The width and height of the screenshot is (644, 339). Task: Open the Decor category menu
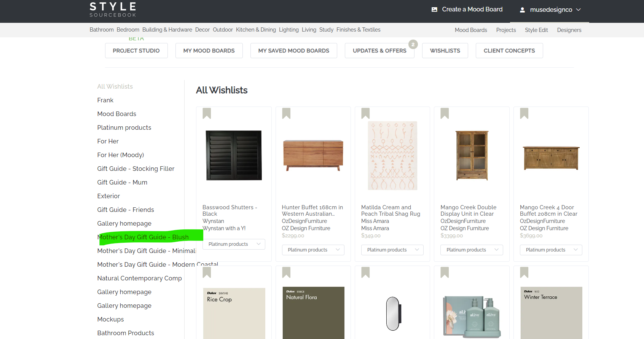point(202,30)
